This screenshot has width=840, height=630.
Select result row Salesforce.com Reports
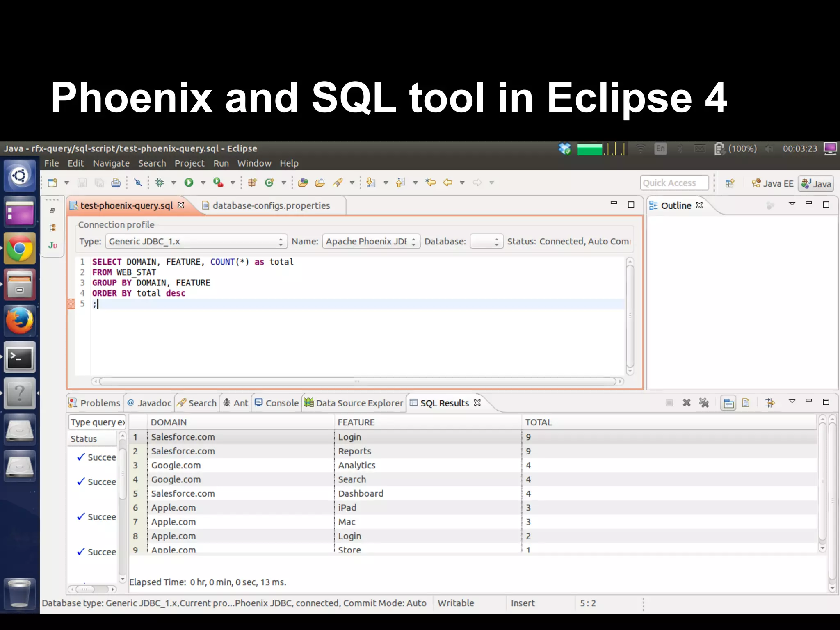click(473, 451)
